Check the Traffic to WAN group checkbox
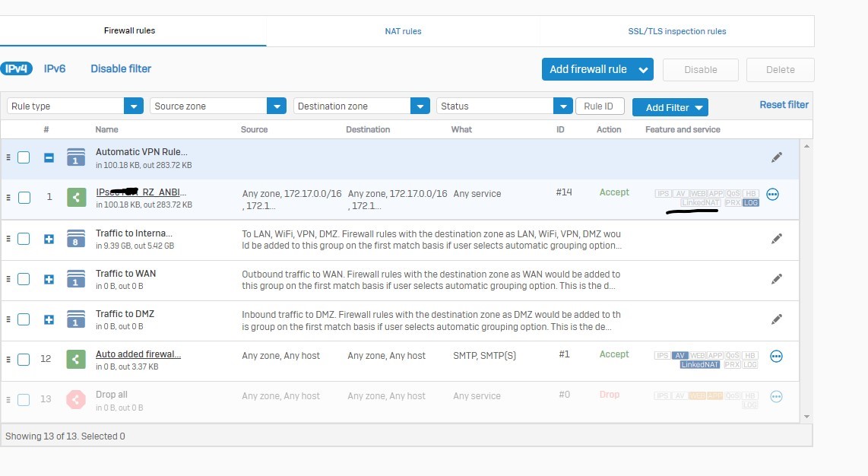 [24, 279]
